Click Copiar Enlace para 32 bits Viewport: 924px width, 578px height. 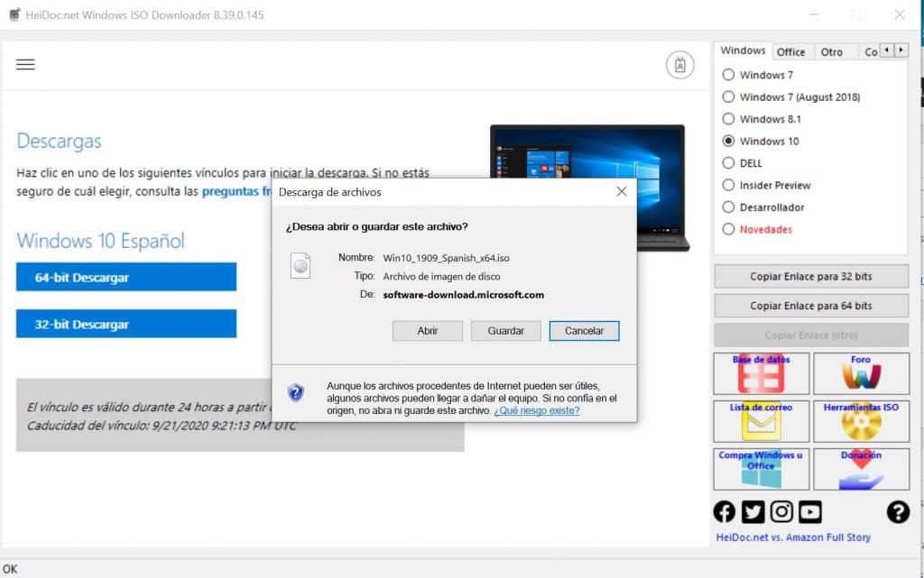point(811,276)
